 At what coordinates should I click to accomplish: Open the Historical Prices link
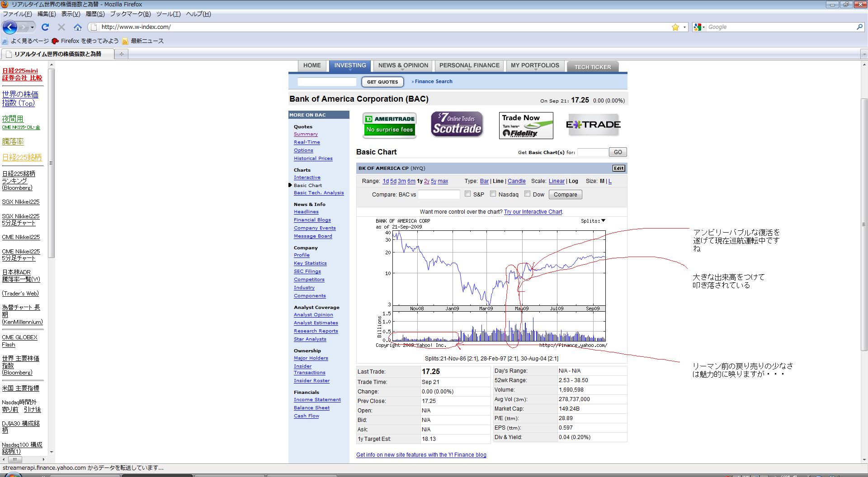313,159
